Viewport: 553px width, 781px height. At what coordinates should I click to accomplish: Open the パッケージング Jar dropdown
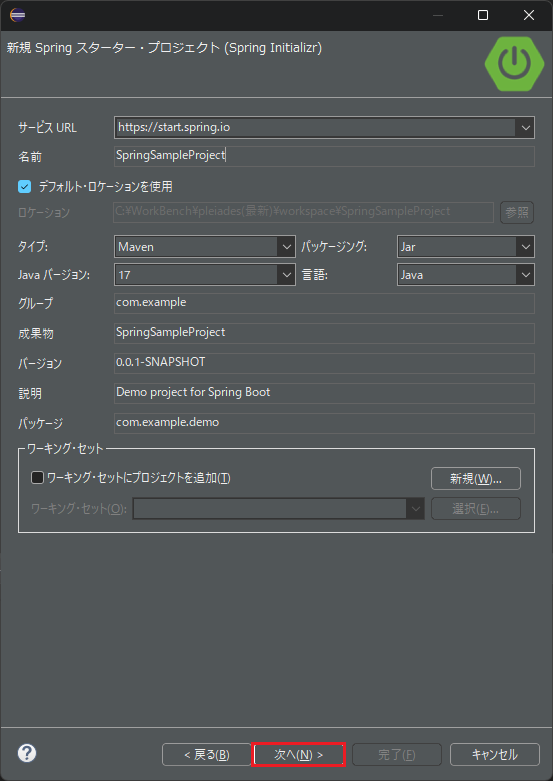(x=466, y=247)
